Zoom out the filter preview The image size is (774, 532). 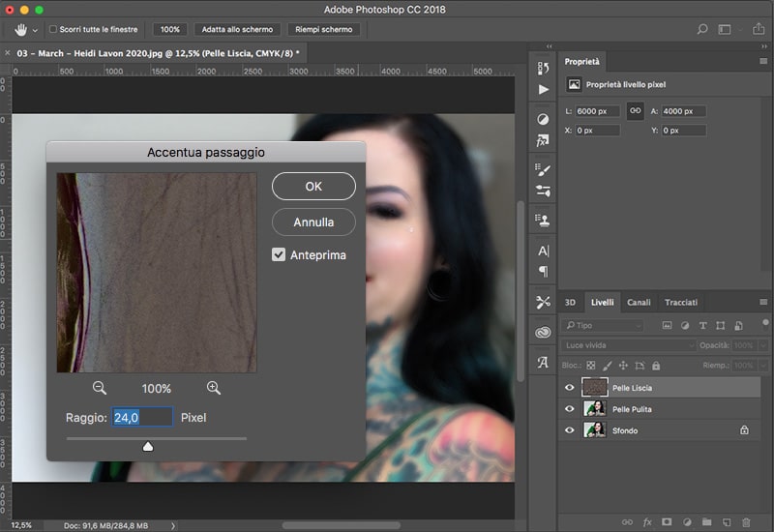tap(100, 388)
